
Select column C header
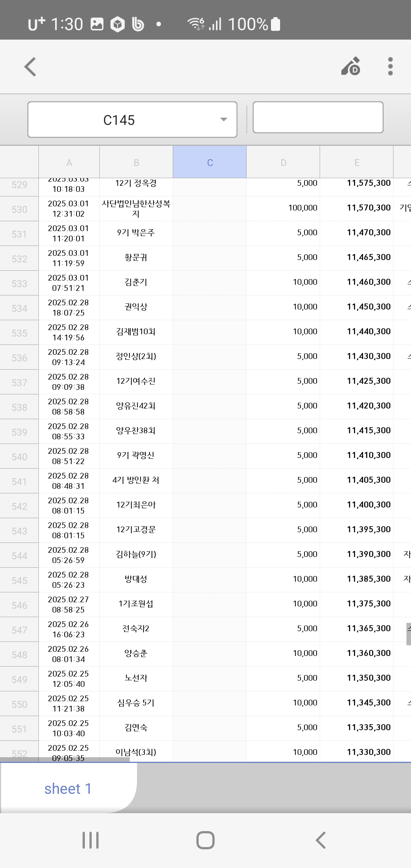pyautogui.click(x=210, y=163)
